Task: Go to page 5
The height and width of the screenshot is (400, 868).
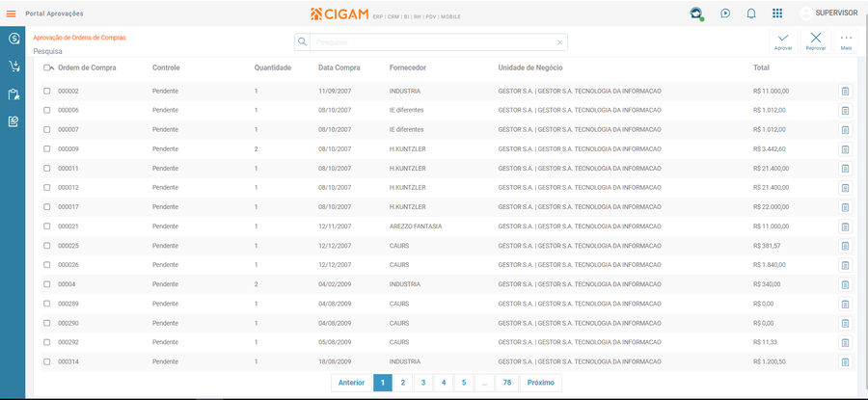Action: tap(464, 383)
